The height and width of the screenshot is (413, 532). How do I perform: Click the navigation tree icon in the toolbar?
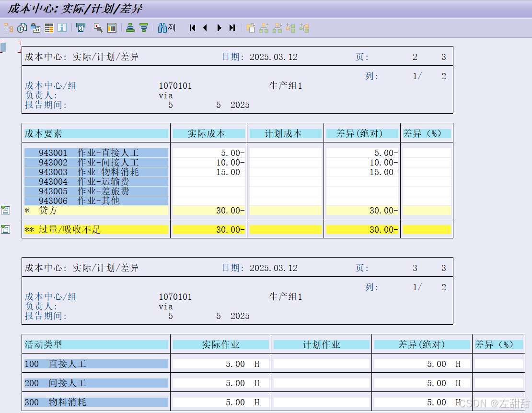(9, 28)
